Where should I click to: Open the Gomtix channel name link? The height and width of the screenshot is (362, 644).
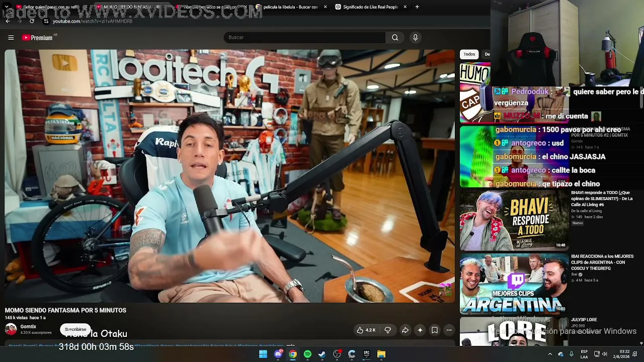coord(28,327)
